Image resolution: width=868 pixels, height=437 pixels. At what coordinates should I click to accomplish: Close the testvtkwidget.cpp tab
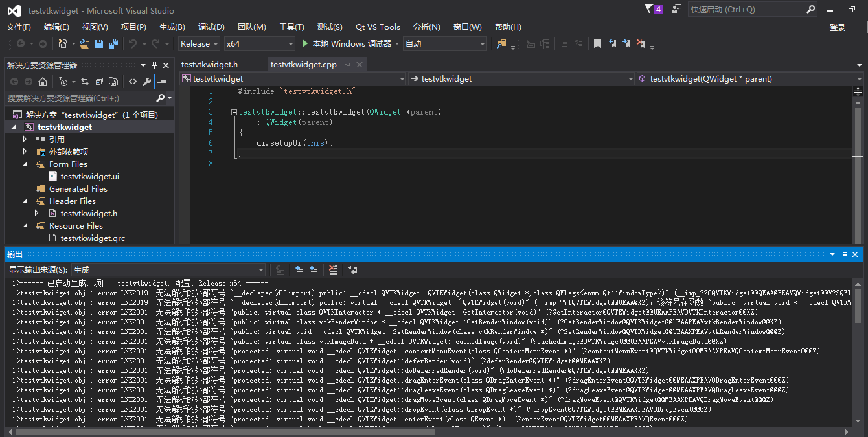[x=360, y=65]
